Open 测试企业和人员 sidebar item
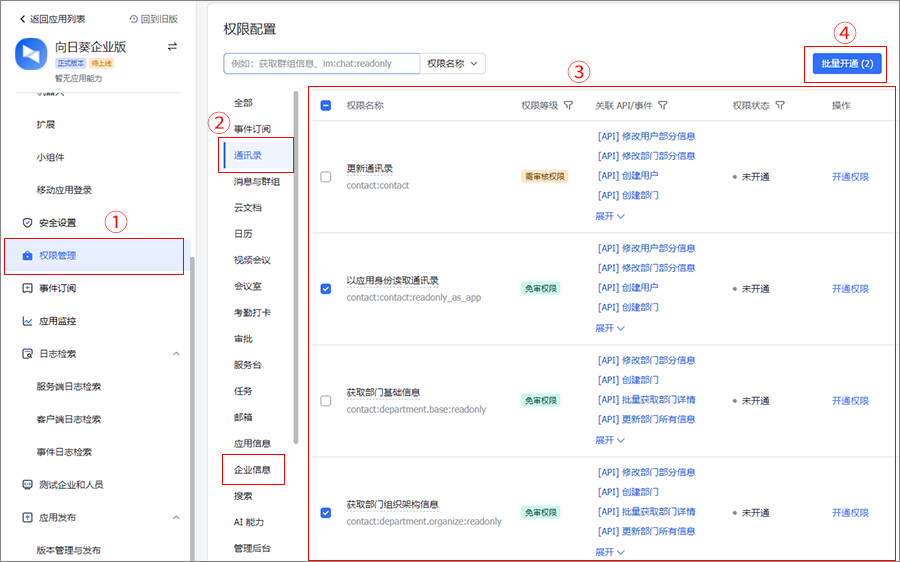This screenshot has width=900, height=562. tap(69, 485)
